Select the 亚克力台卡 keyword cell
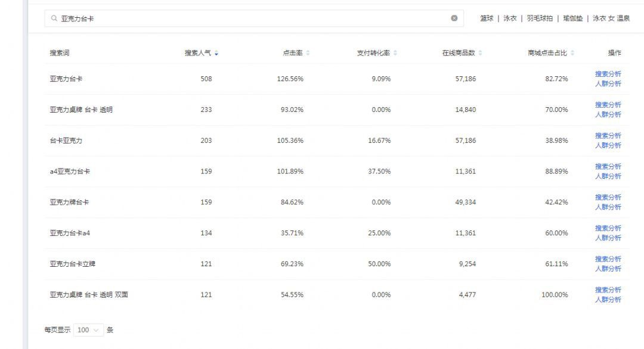This screenshot has width=644, height=349. [x=66, y=79]
